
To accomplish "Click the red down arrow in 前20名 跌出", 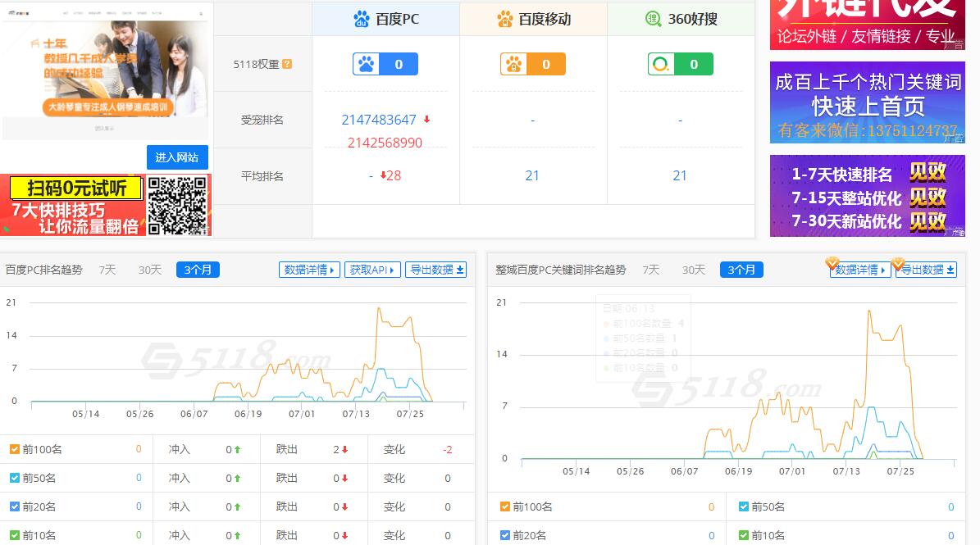I will pyautogui.click(x=345, y=507).
